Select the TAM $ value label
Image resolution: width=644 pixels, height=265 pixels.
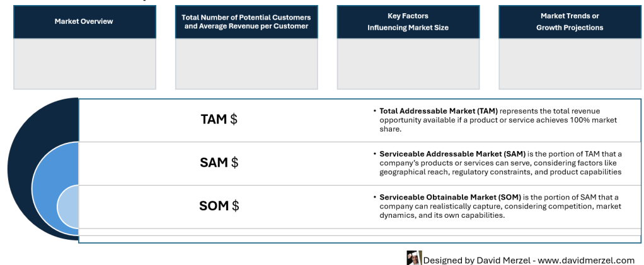pos(219,120)
